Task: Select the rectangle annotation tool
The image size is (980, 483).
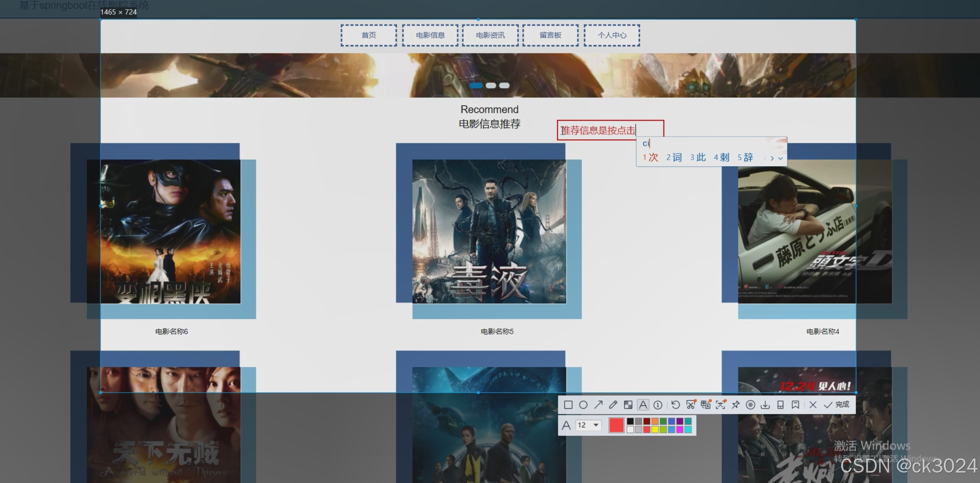Action: (x=568, y=405)
